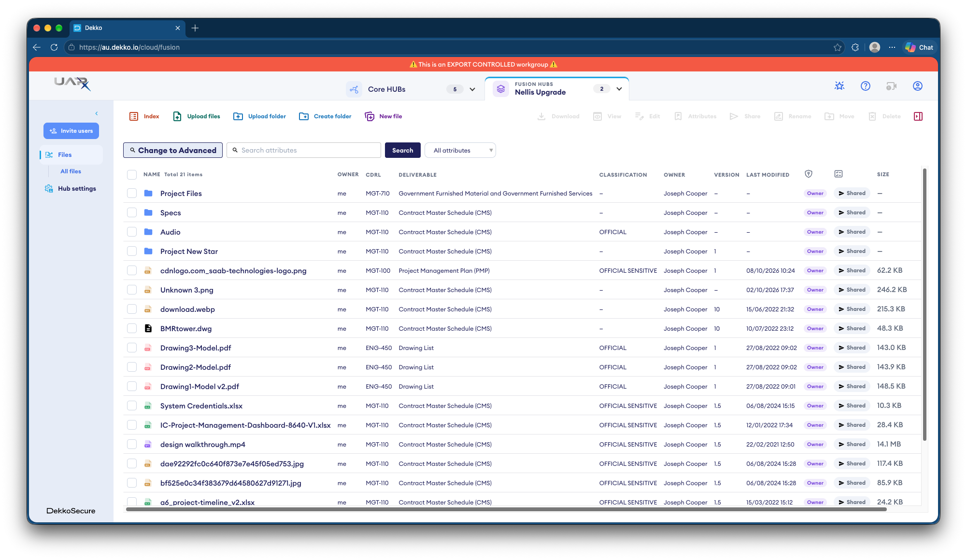Viewport: 967px width, 560px height.
Task: Select checkbox next to System Credentials.xlsx
Action: 132,406
